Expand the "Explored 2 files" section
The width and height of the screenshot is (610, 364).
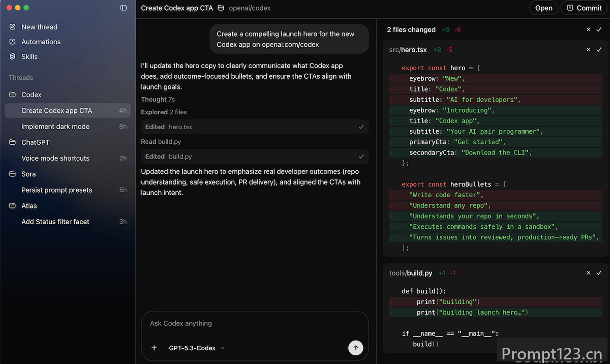point(164,112)
